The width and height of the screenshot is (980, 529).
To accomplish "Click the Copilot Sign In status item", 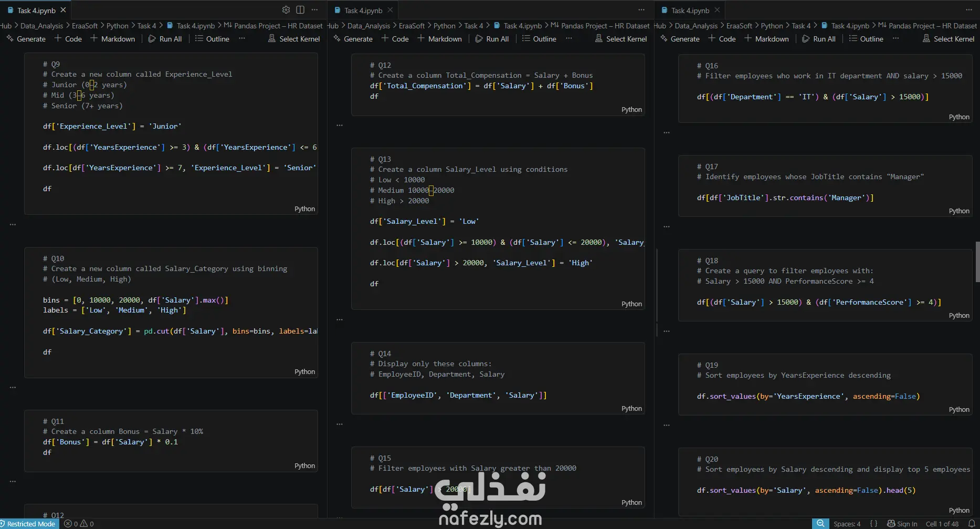I will (902, 524).
